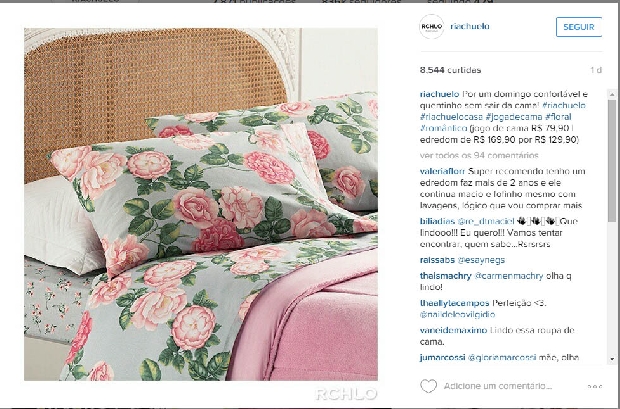This screenshot has height=409, width=620.
Task: Open commenter valeriaflor's profile
Action: point(442,171)
